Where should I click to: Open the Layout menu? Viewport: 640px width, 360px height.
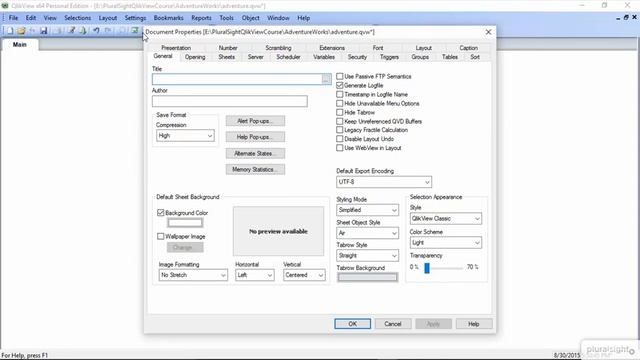point(108,18)
